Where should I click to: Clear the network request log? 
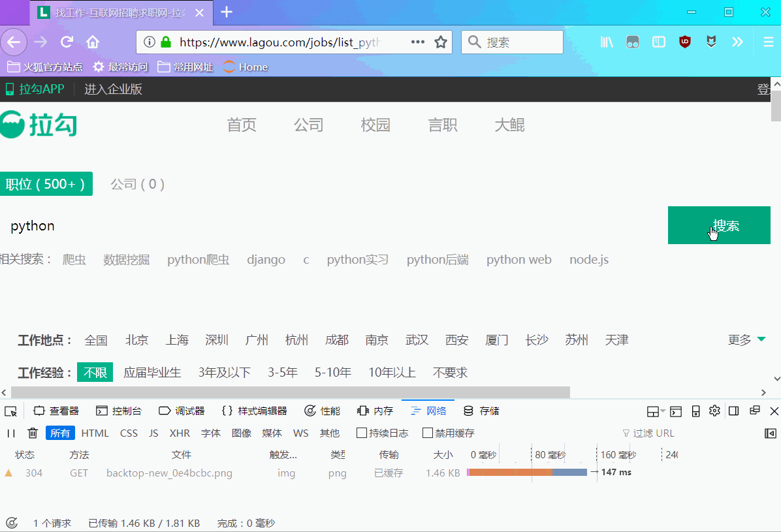pyautogui.click(x=33, y=433)
